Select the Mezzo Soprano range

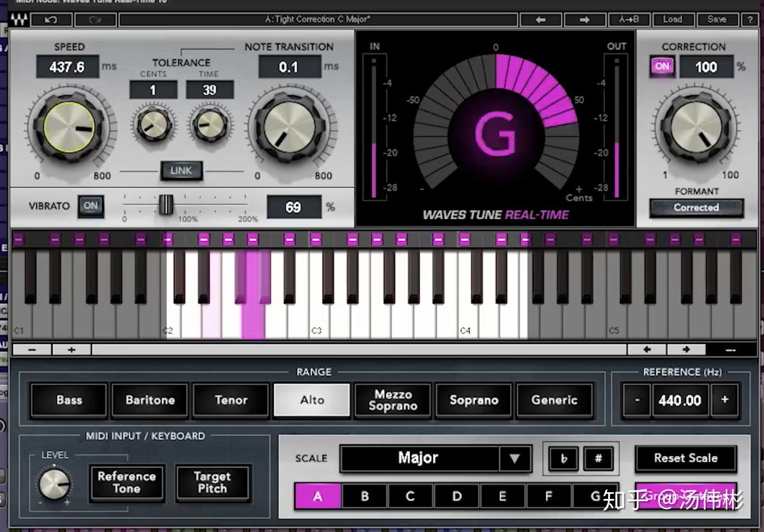(393, 400)
